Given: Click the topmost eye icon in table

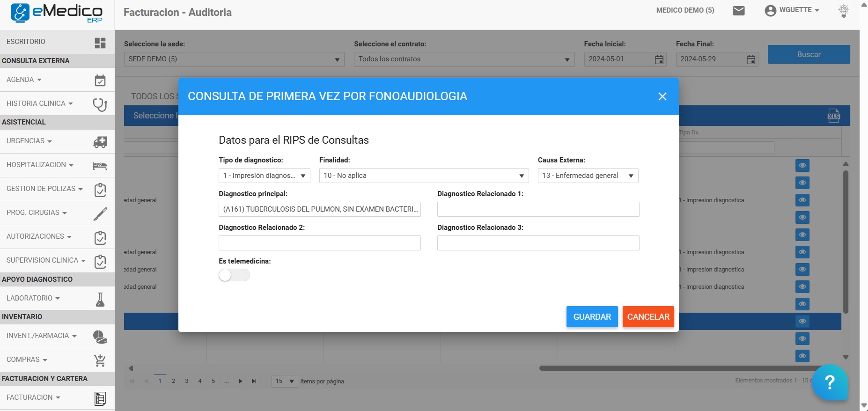Looking at the screenshot, I should pyautogui.click(x=802, y=165).
